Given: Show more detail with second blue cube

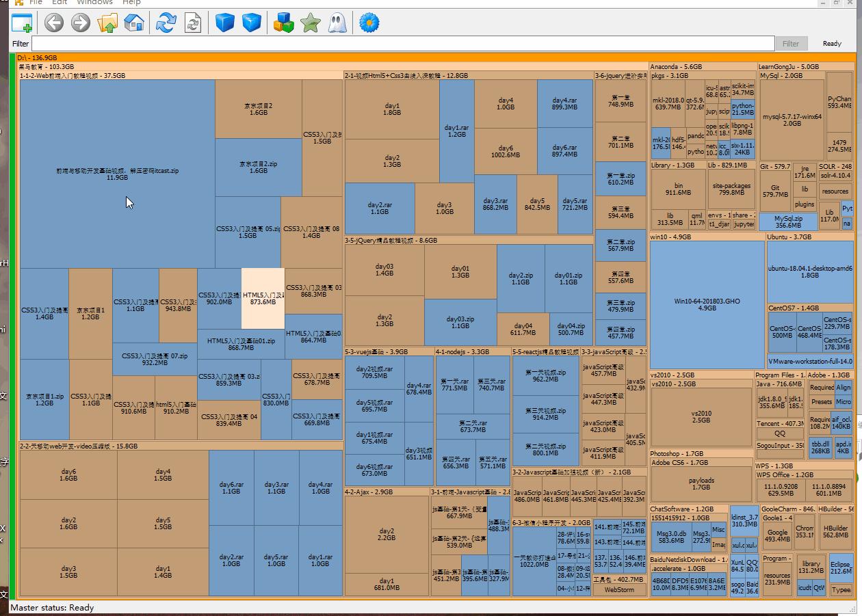Looking at the screenshot, I should 252,23.
